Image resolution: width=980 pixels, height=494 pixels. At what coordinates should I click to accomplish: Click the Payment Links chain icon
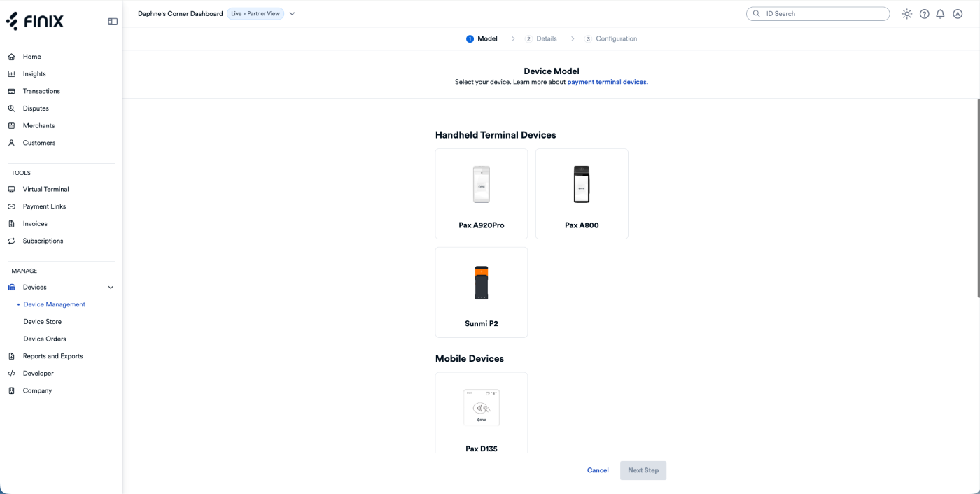(11, 206)
